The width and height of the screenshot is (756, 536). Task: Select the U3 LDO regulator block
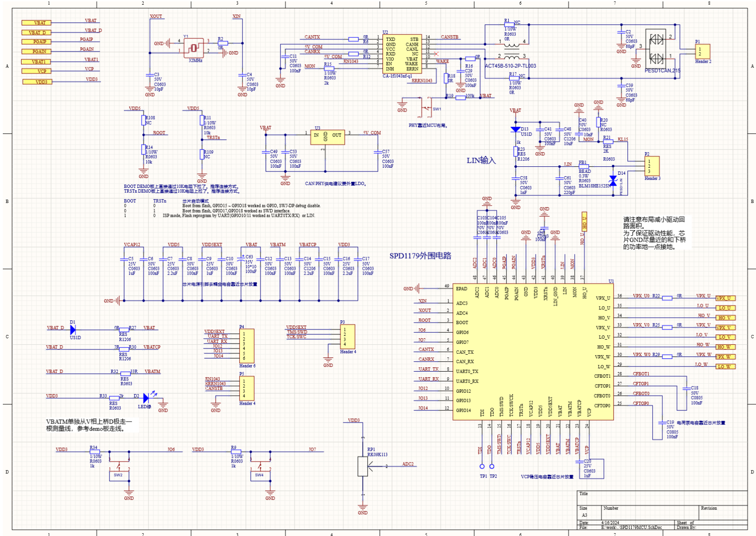tap(327, 137)
